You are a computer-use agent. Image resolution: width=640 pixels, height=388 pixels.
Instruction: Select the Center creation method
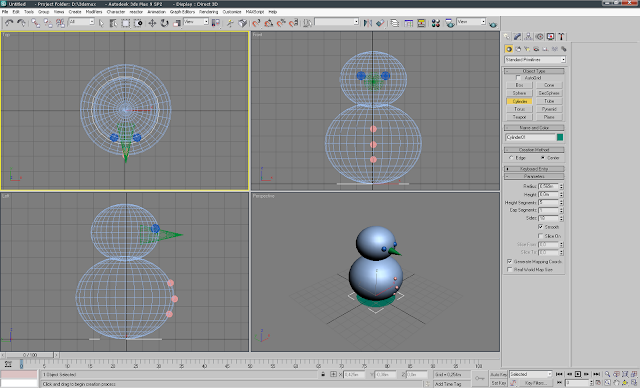coord(543,157)
